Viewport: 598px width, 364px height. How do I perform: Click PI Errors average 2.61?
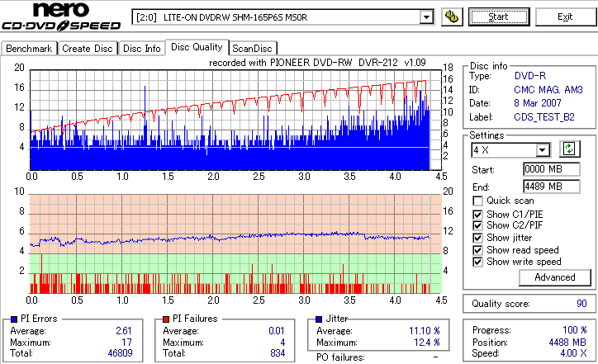coord(124,330)
